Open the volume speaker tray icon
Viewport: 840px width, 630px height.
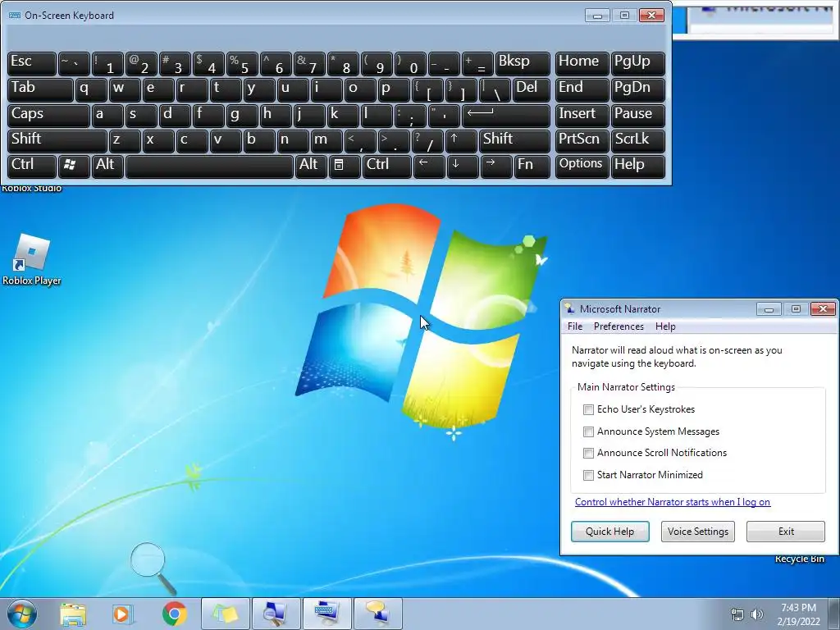[756, 614]
